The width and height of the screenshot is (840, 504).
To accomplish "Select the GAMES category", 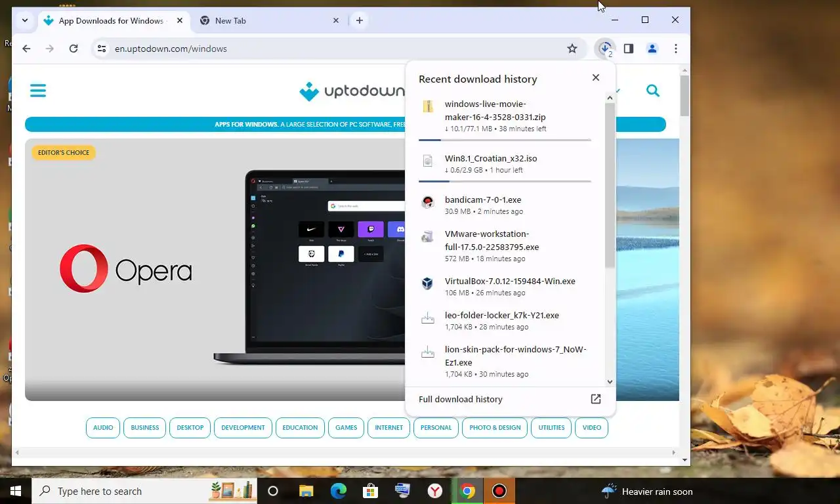I will [x=346, y=427].
